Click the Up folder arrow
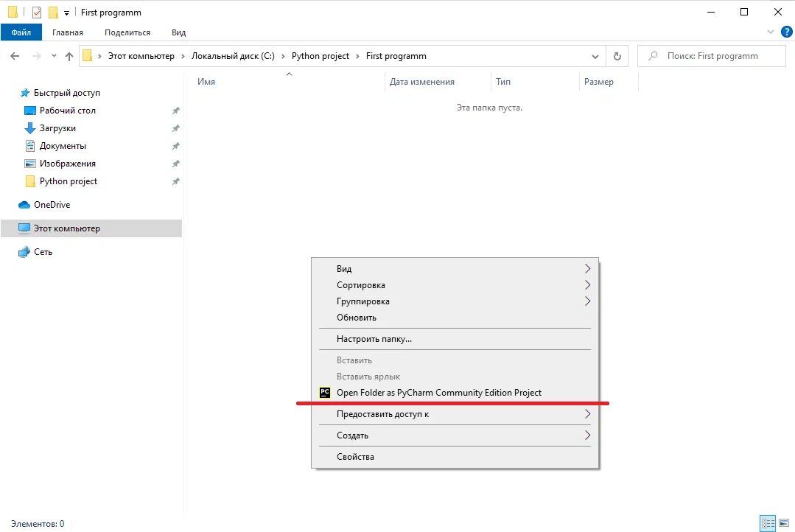Viewport: 795px width, 532px height. [x=69, y=56]
